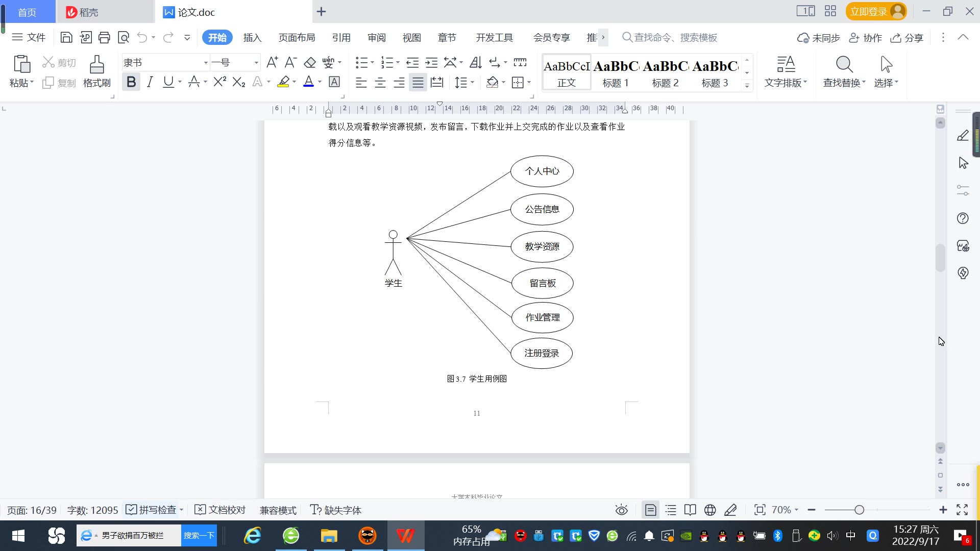This screenshot has width=980, height=551.
Task: Click the 协作 collaborate button
Action: tap(865, 38)
